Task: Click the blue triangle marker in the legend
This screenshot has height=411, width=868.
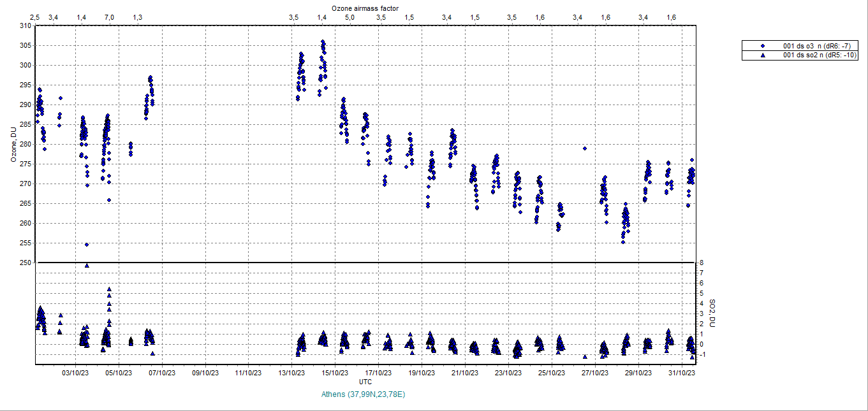Action: tap(763, 55)
